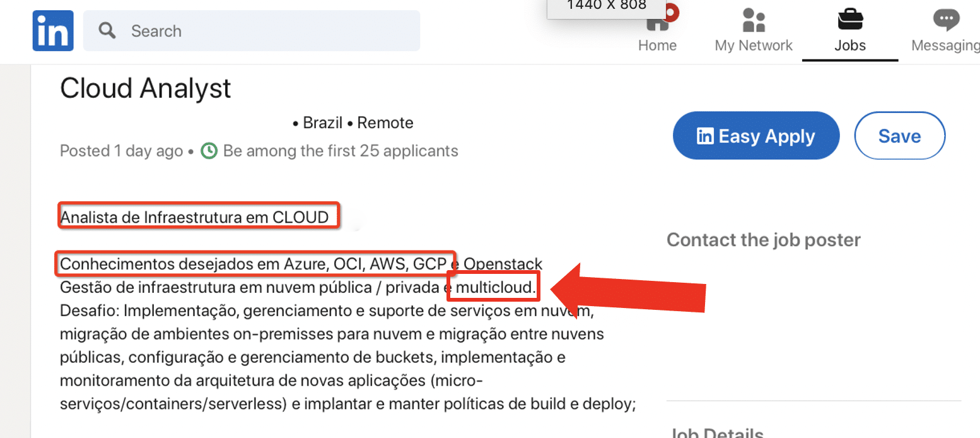Screen dimensions: 980x438
Task: Open the Cloud Analyst job title
Action: (x=144, y=88)
